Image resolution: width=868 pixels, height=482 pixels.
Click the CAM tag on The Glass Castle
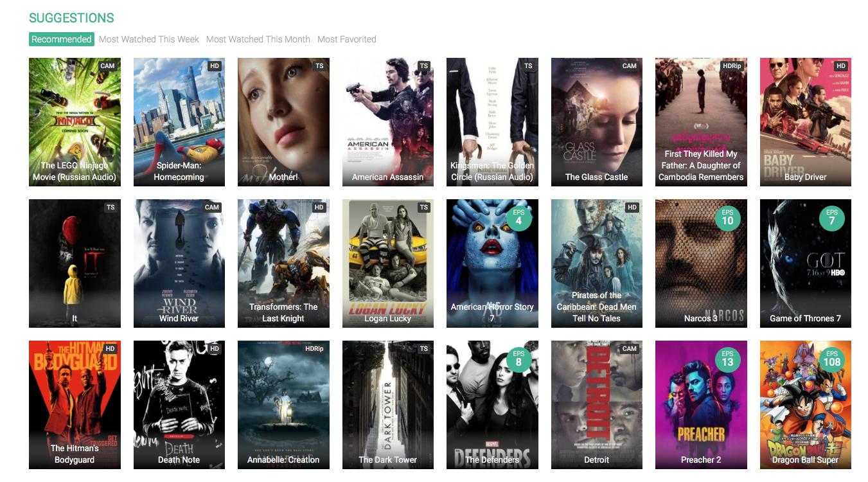pos(630,66)
